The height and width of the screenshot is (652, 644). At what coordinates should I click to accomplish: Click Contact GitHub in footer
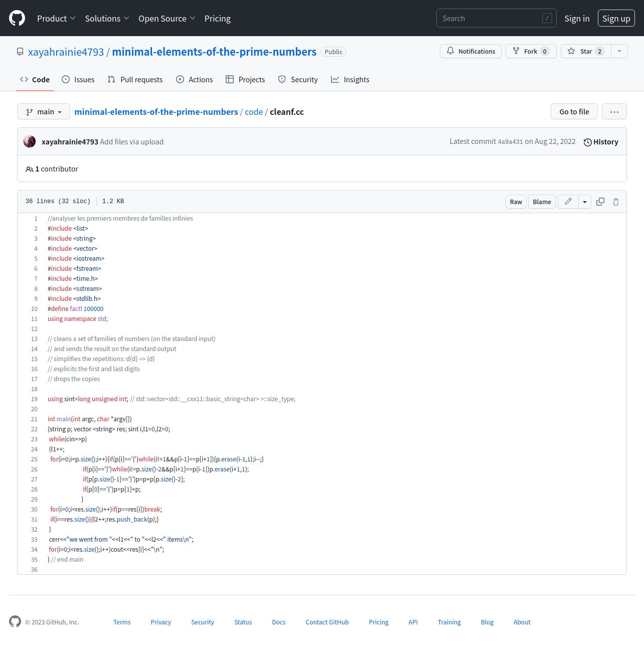tap(327, 622)
